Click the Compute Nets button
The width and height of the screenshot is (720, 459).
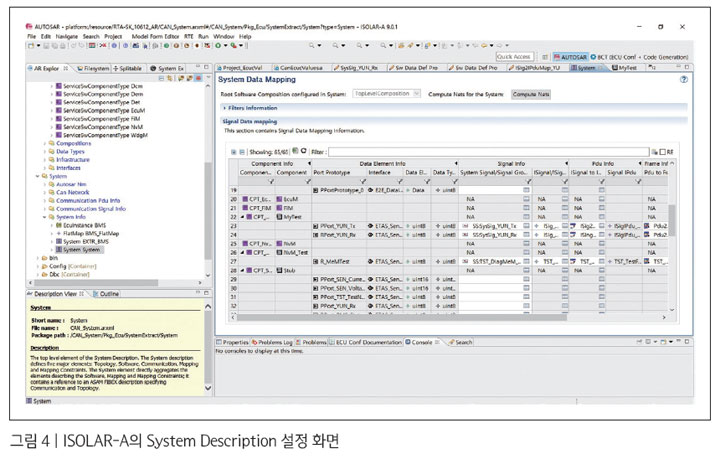(531, 94)
